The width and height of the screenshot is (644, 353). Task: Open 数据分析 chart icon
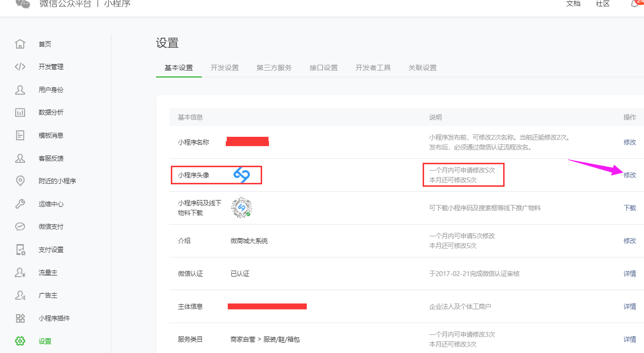20,112
